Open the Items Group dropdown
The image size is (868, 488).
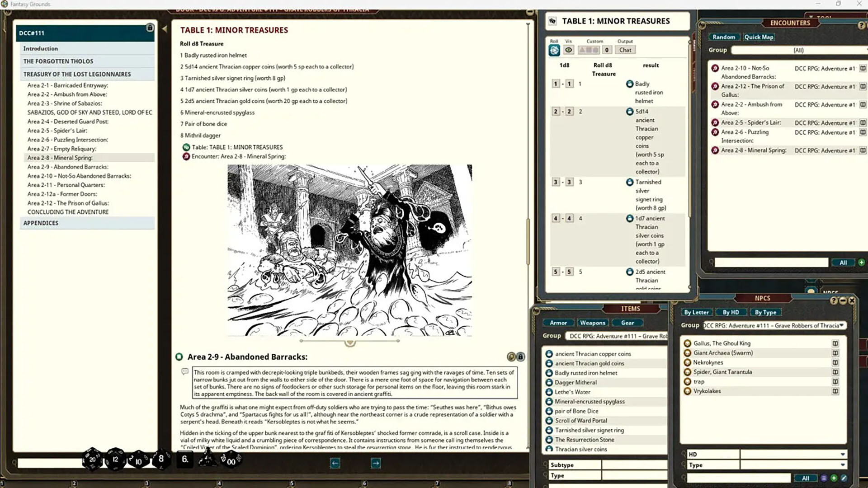[x=616, y=336]
